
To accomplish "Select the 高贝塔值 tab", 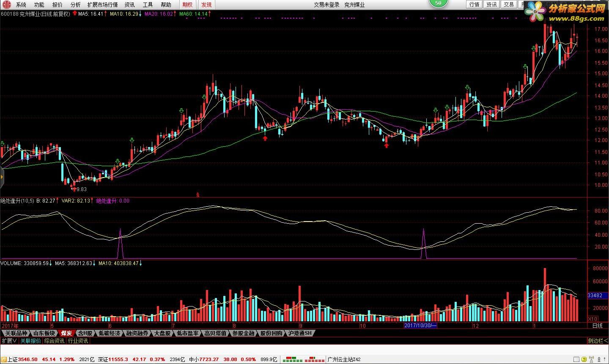I will 215,333.
